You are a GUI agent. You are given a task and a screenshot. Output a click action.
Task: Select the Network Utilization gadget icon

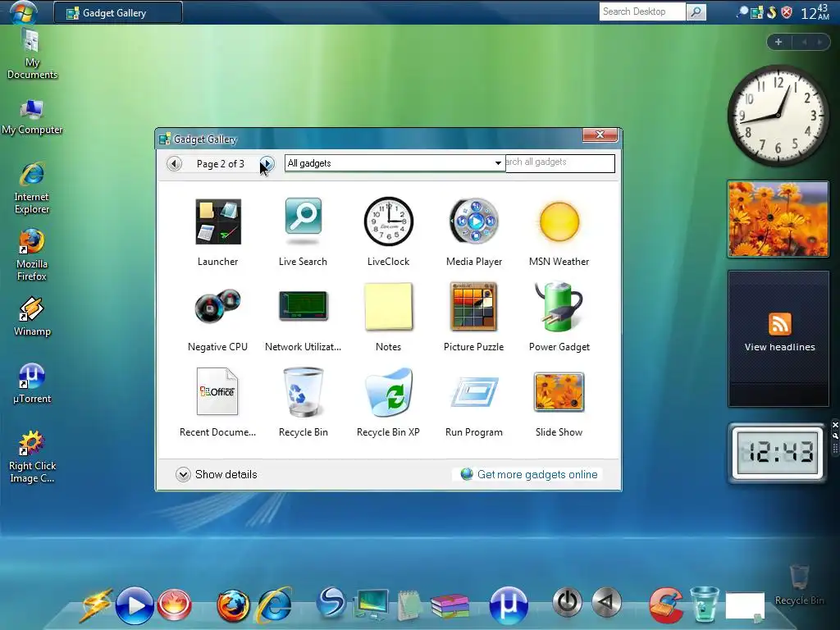pos(304,306)
